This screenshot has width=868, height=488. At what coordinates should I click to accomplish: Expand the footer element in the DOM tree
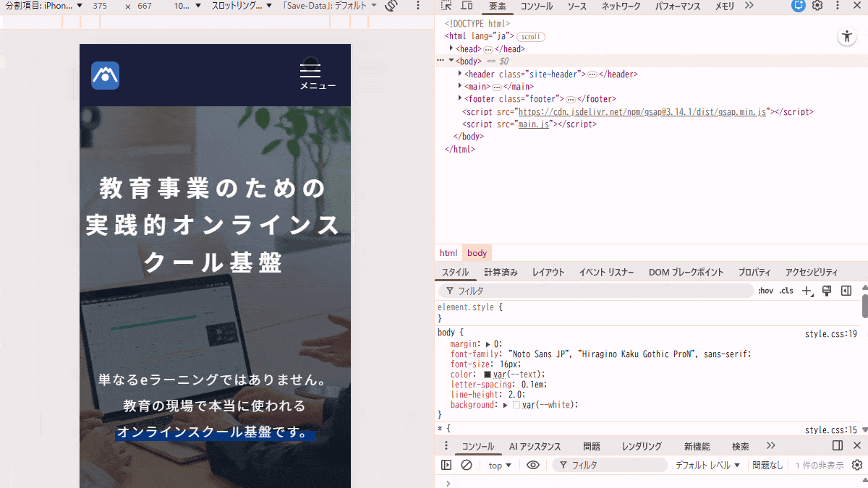(460, 98)
